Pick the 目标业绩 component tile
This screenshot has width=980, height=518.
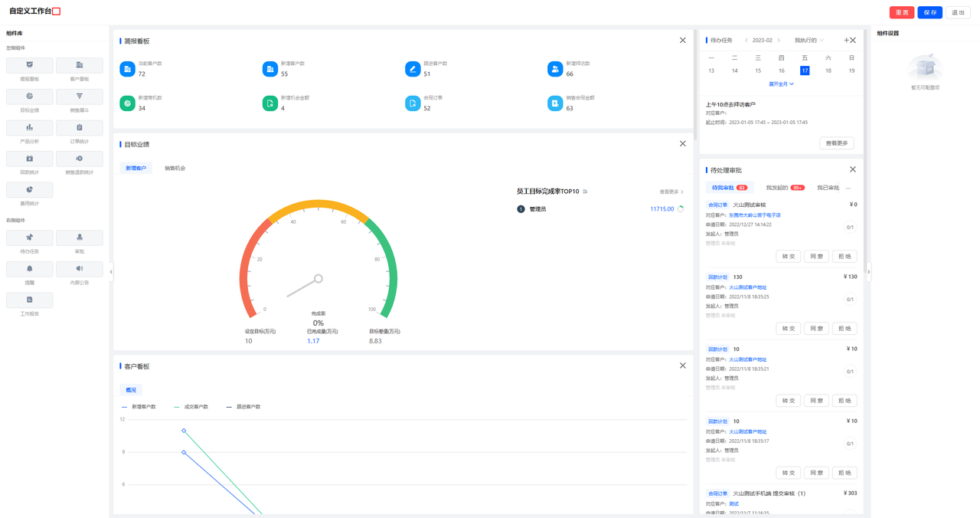click(x=29, y=97)
